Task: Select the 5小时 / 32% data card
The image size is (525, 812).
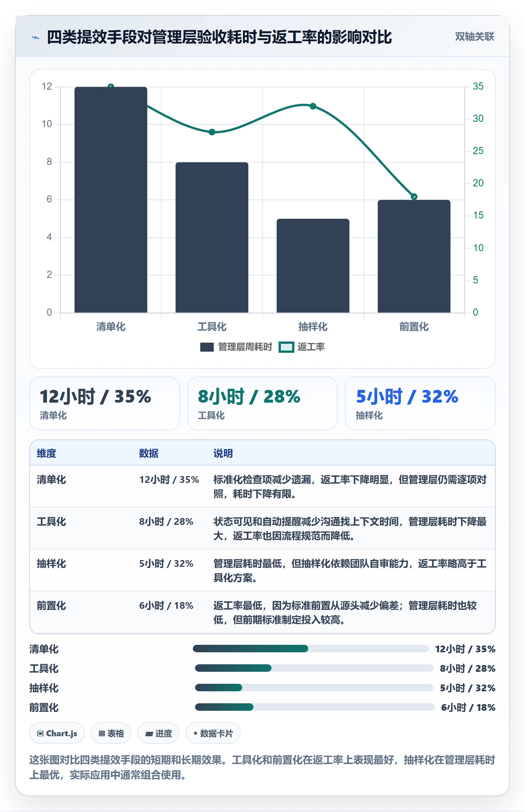Action: click(420, 403)
